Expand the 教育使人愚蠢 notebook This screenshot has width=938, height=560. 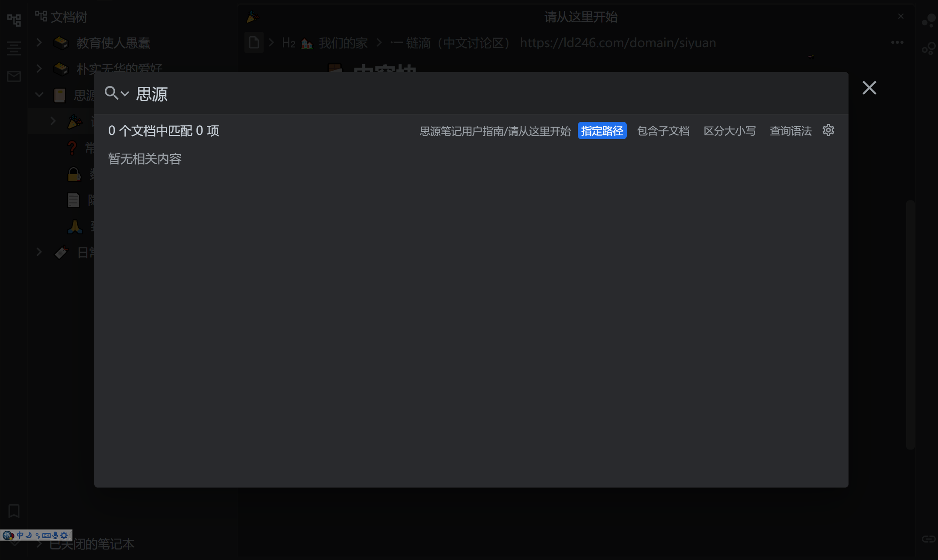click(x=39, y=42)
